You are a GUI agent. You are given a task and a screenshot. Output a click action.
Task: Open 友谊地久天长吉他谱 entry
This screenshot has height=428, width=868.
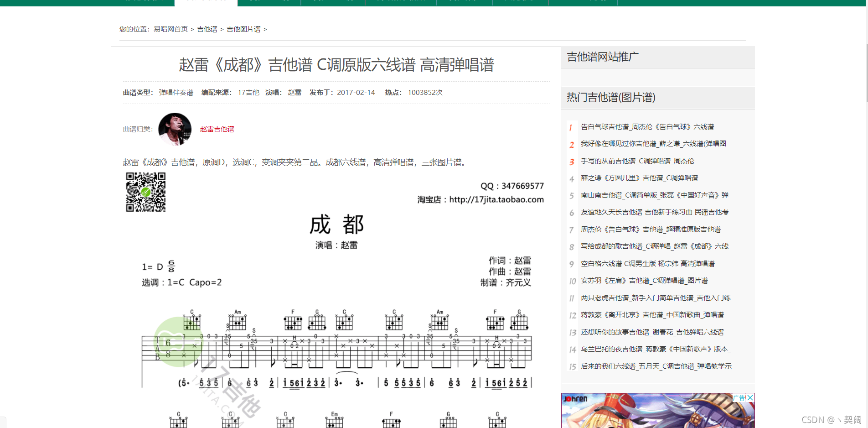655,212
